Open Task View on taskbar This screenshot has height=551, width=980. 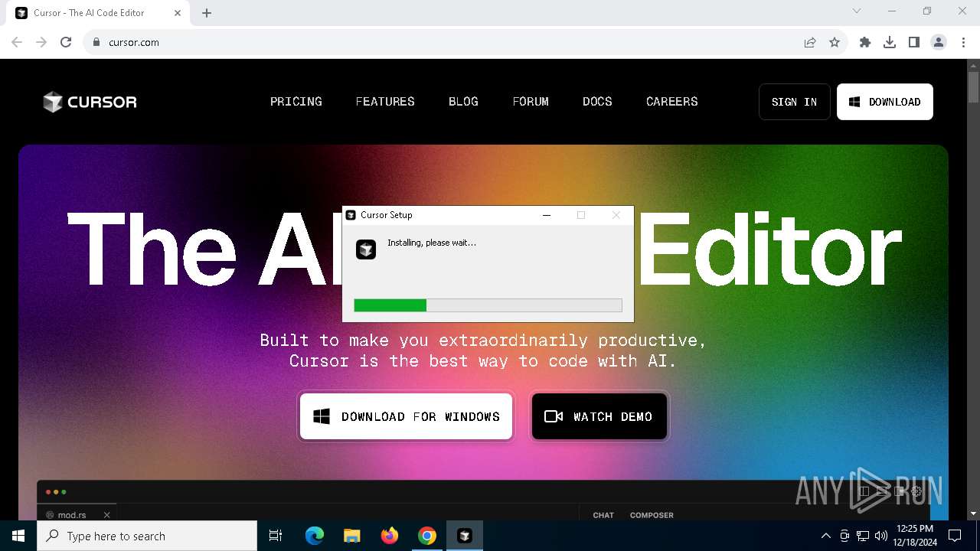pos(276,536)
